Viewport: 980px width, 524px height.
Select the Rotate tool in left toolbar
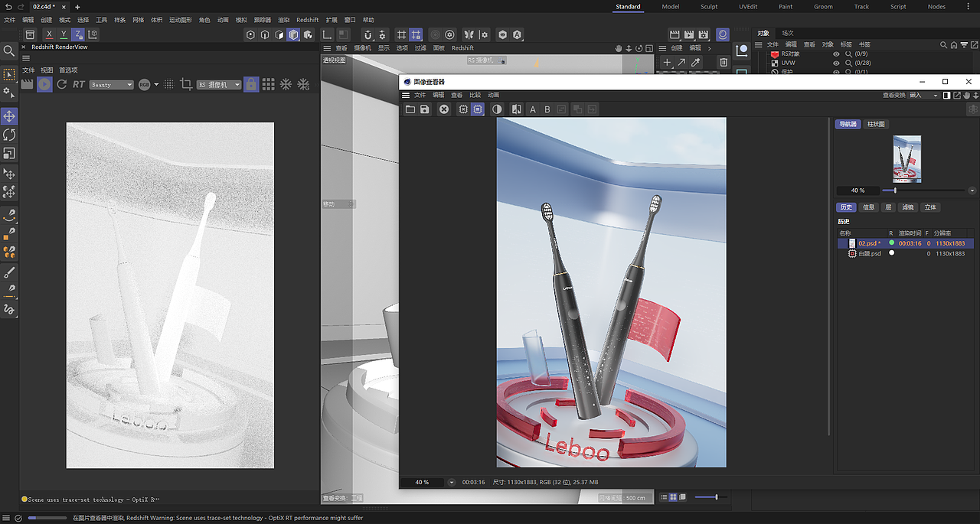[9, 135]
